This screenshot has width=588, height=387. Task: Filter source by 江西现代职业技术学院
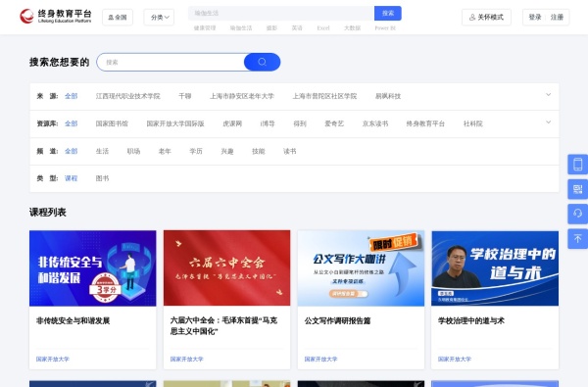pyautogui.click(x=127, y=96)
